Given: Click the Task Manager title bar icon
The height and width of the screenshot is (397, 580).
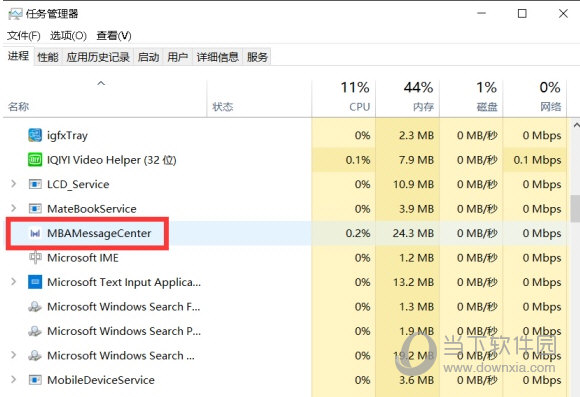Looking at the screenshot, I should click(x=15, y=14).
